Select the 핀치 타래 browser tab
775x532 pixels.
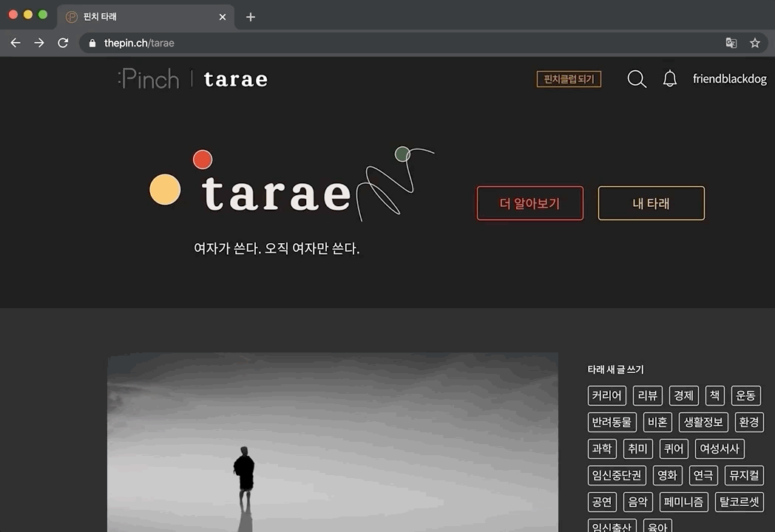click(145, 17)
